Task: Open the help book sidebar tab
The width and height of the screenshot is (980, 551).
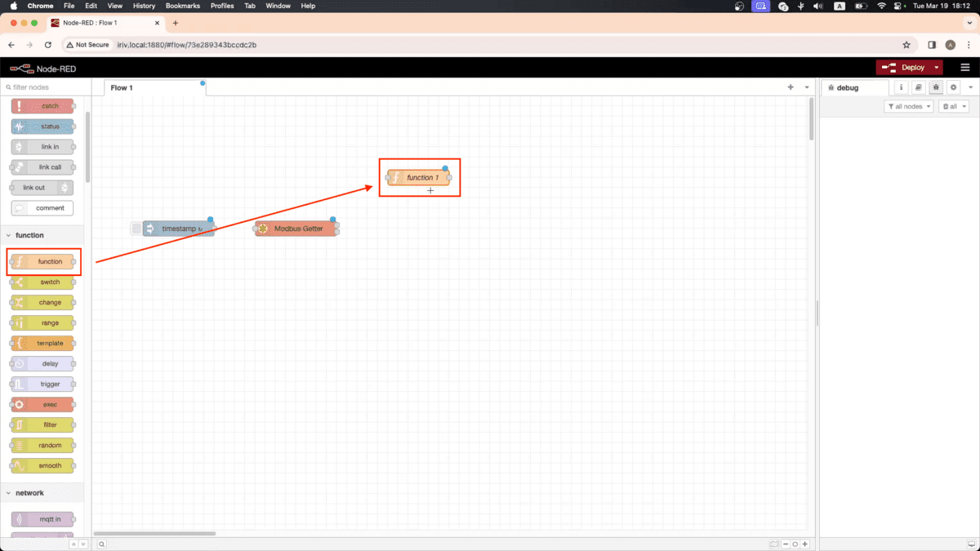Action: [x=919, y=87]
